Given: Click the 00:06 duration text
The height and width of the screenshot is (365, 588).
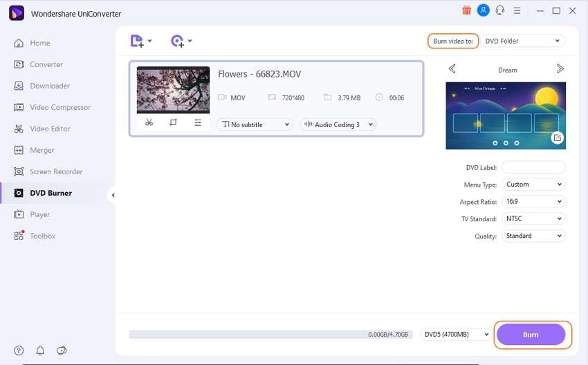Looking at the screenshot, I should coord(396,97).
